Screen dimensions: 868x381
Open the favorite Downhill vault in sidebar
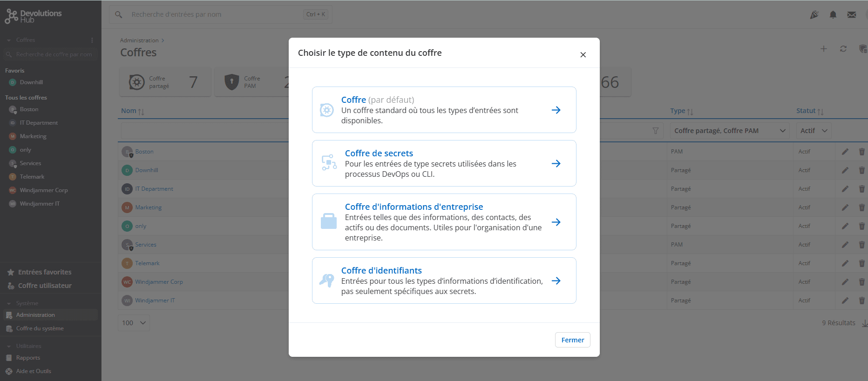pos(31,82)
